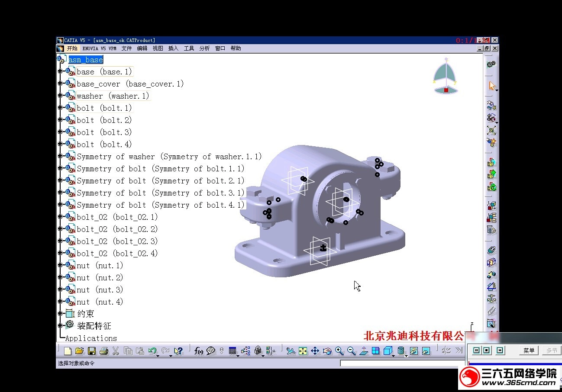Viewport: 562px width, 392px height.
Task: Open the Formula f(x) tool
Action: [x=199, y=351]
